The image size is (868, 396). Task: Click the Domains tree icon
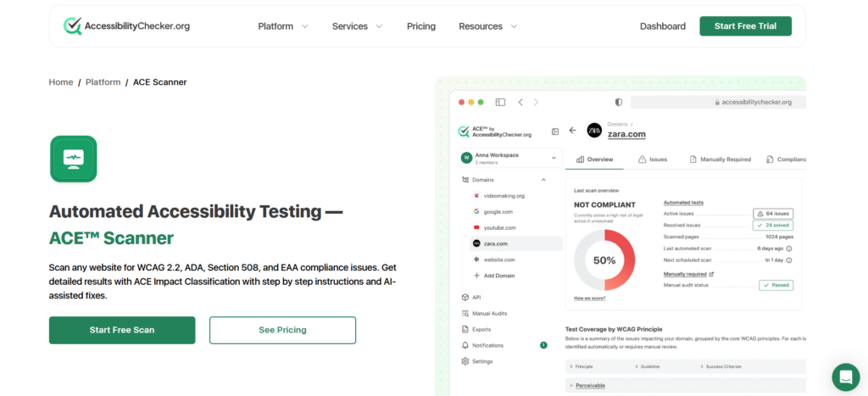(x=465, y=180)
